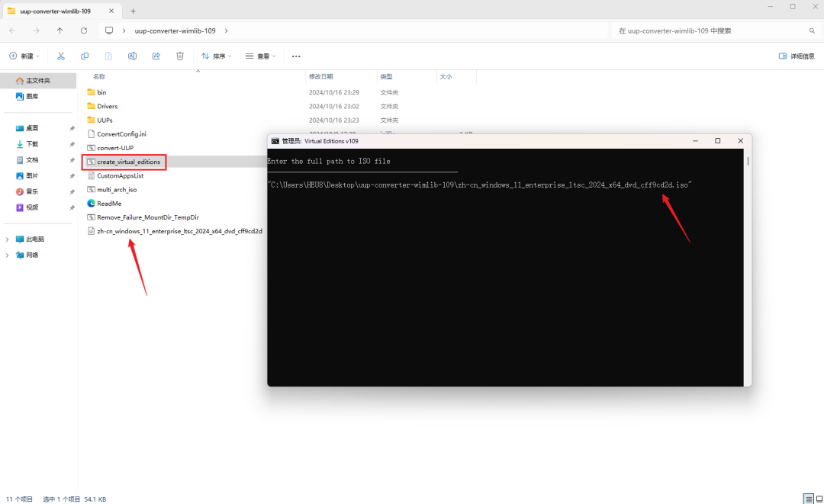Go up one folder level arrow
The height and width of the screenshot is (504, 824).
pos(60,31)
